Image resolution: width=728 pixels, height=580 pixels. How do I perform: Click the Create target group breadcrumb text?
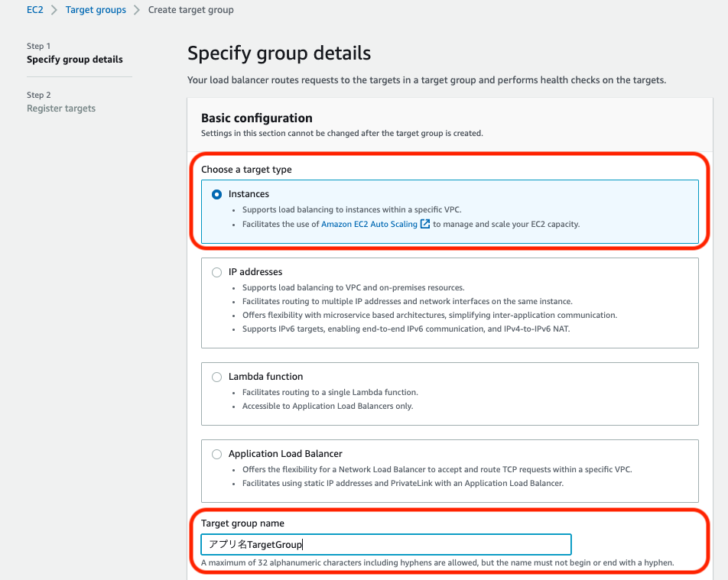click(190, 10)
